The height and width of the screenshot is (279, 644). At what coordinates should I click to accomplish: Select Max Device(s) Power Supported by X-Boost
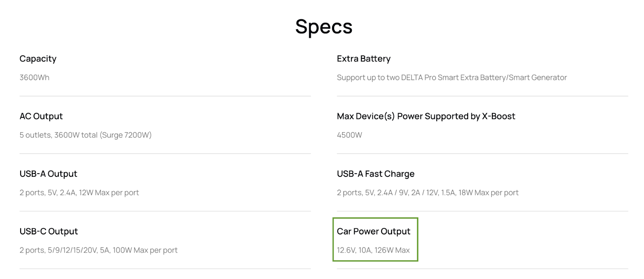426,116
